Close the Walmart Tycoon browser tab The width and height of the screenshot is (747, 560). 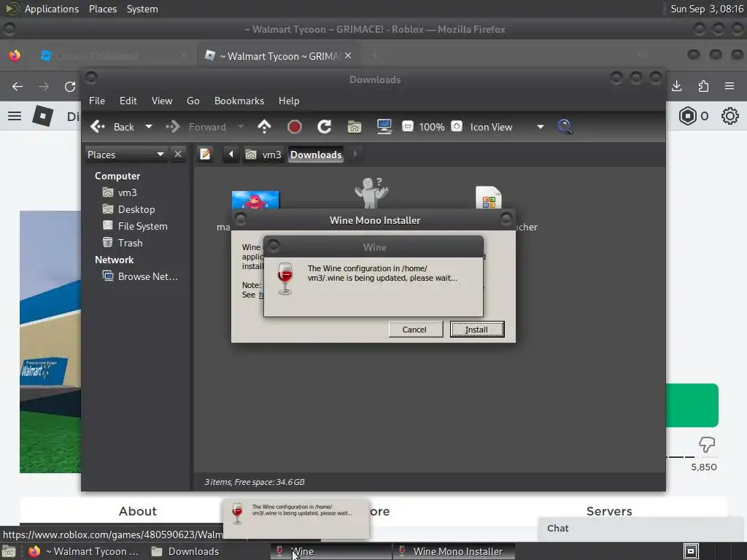click(x=348, y=55)
